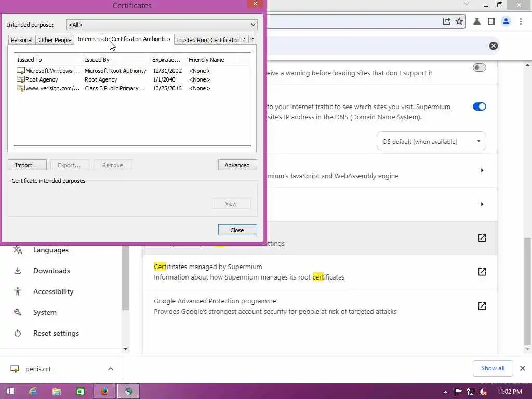Select the Supermium browser taskbar icon

128,391
